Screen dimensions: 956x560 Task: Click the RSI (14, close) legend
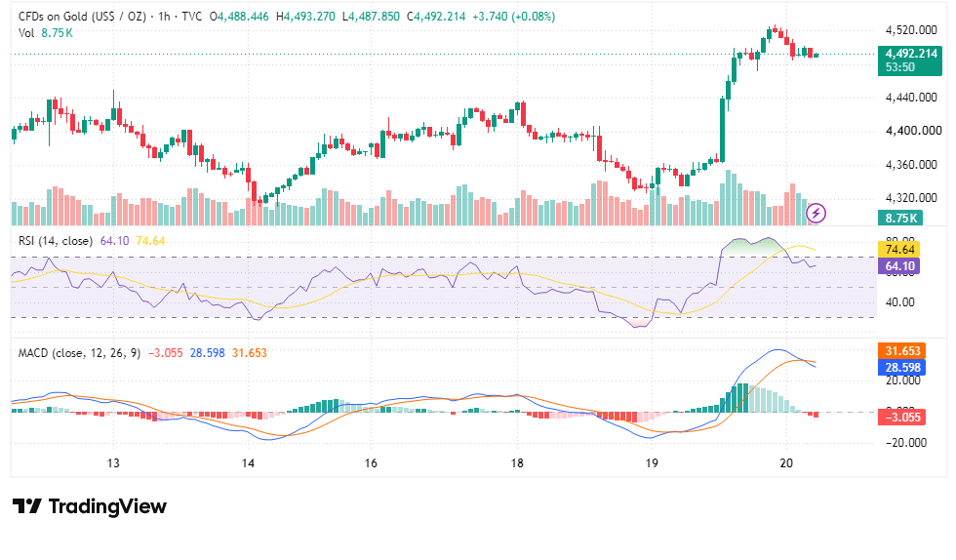[56, 241]
